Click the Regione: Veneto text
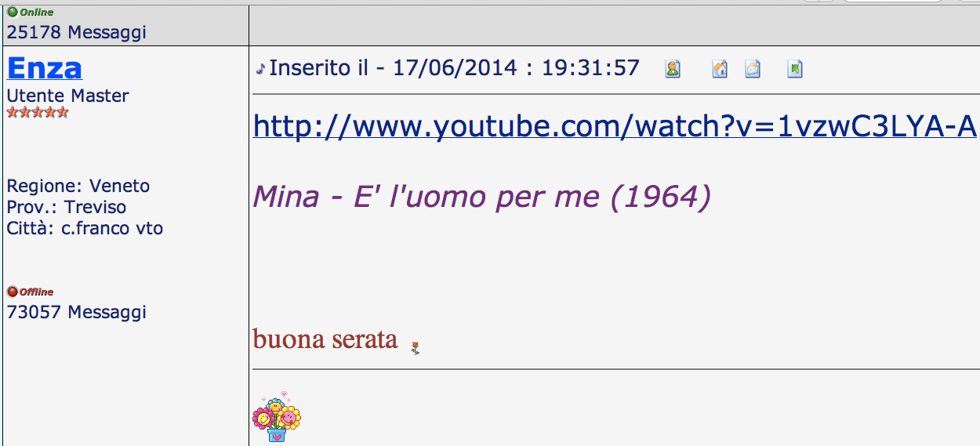The height and width of the screenshot is (446, 980). [x=78, y=186]
